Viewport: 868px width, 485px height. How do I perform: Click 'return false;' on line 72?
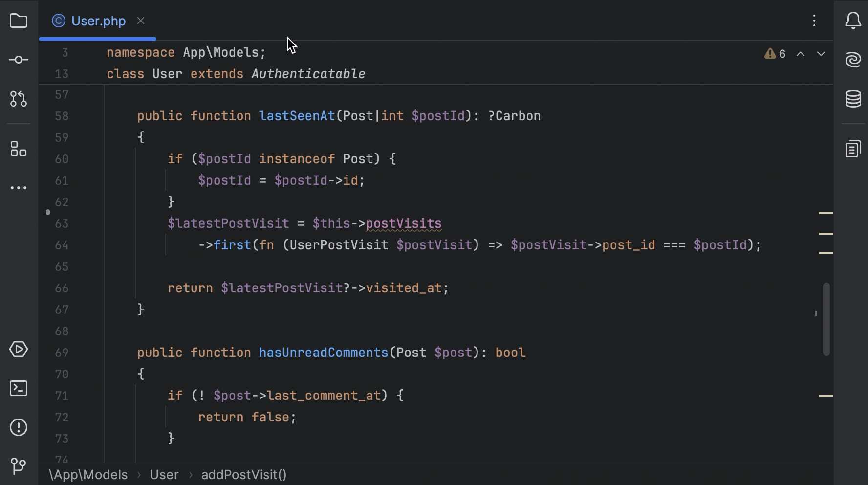[x=247, y=417]
